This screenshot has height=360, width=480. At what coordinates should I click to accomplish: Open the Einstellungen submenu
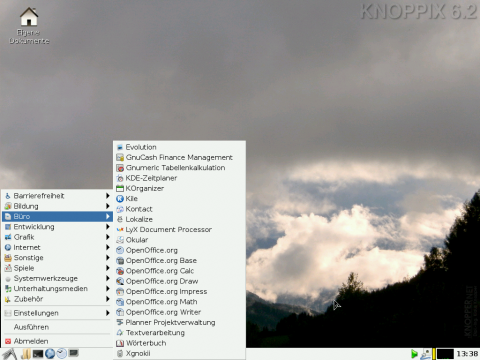tap(57, 313)
